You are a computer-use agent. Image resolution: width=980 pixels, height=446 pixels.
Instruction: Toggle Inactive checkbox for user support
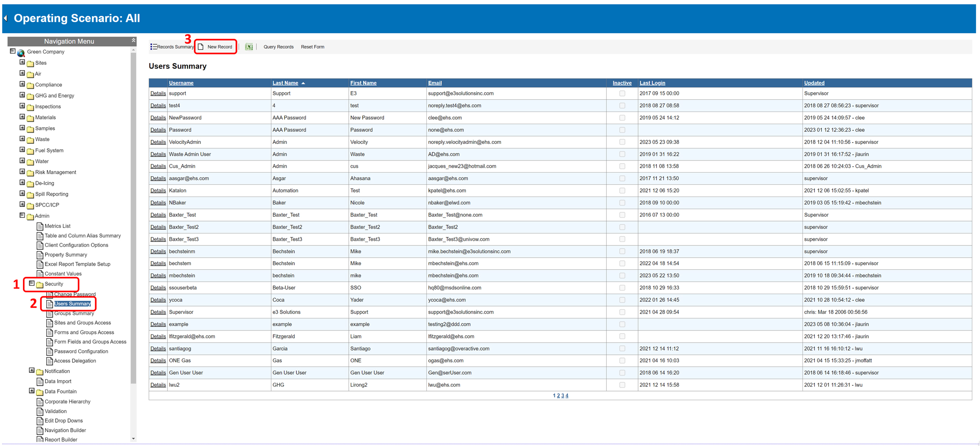622,94
